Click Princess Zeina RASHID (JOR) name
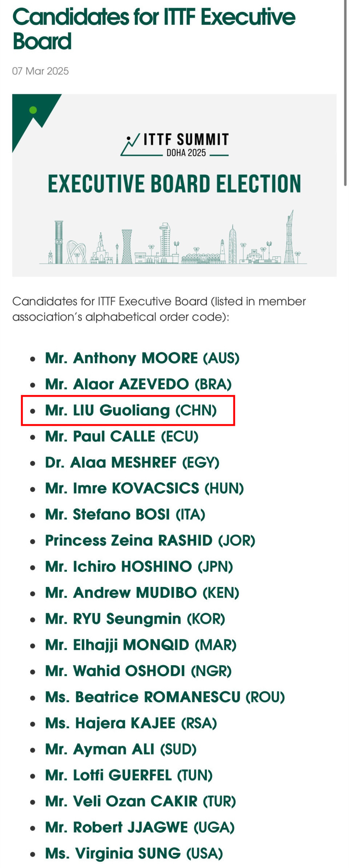The width and height of the screenshot is (349, 868). [x=150, y=541]
